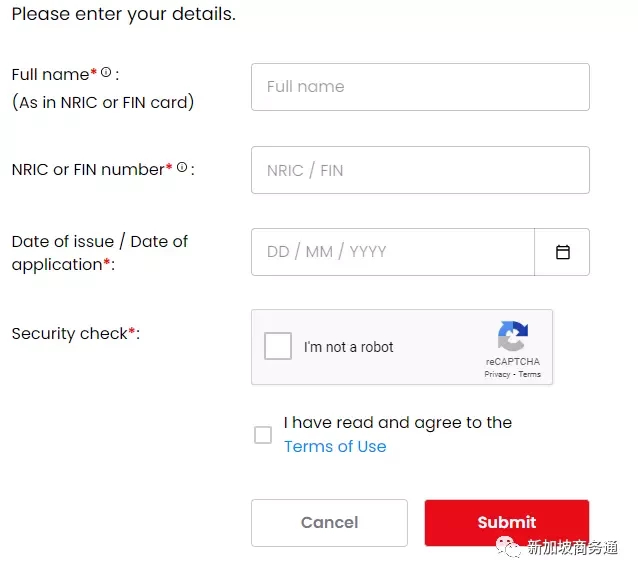
Task: Click into the NRIC / FIN field
Action: click(x=420, y=170)
